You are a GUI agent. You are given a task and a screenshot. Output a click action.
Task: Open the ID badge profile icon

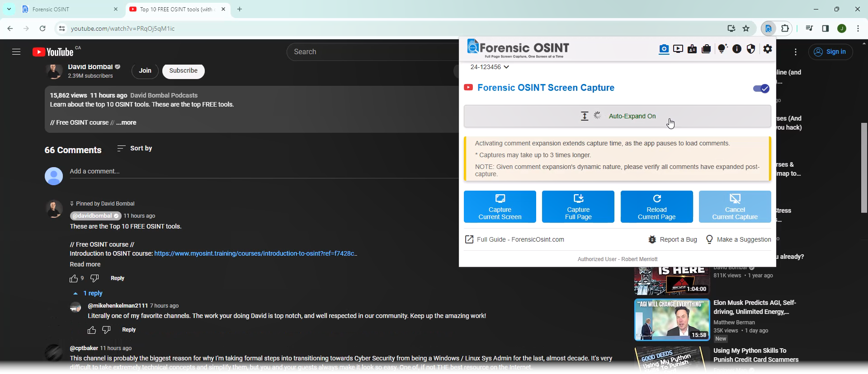[x=692, y=49]
